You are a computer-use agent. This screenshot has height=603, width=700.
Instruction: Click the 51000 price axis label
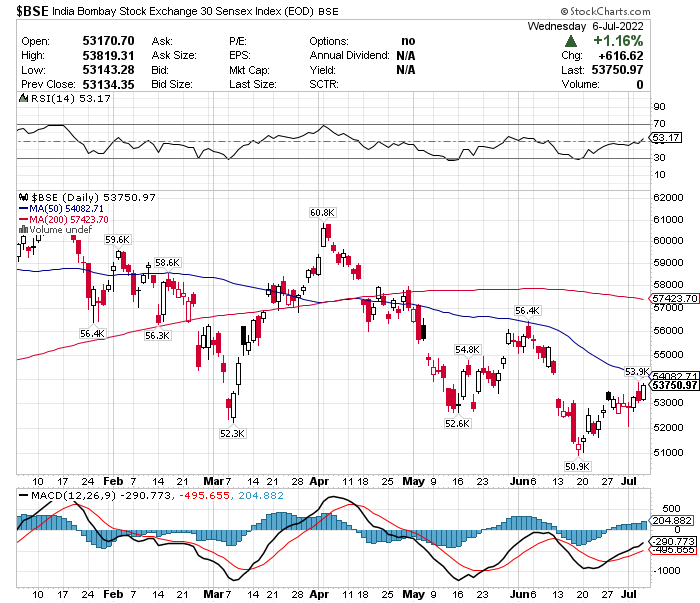(668, 453)
